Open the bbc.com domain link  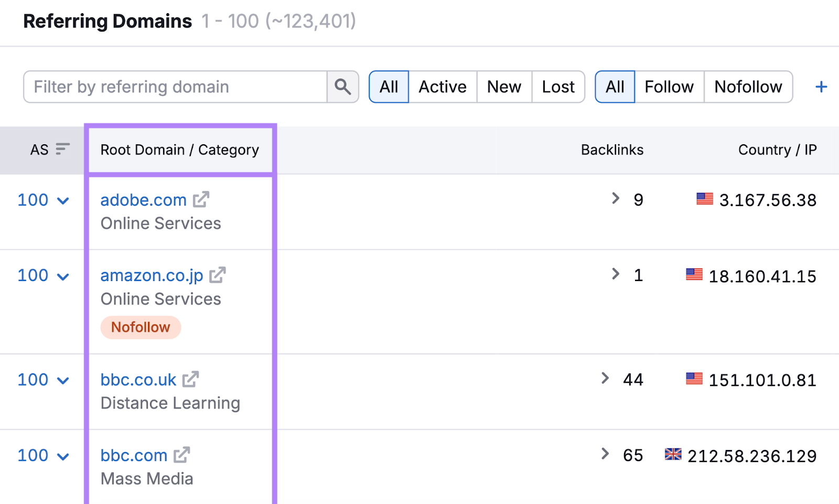[x=134, y=455]
